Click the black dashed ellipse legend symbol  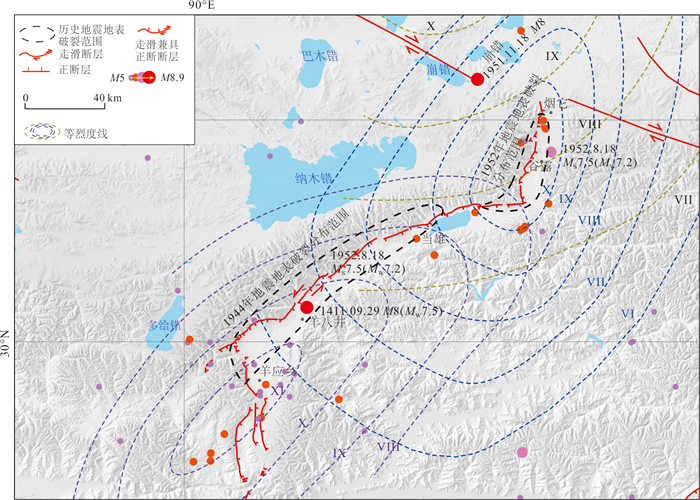point(38,34)
